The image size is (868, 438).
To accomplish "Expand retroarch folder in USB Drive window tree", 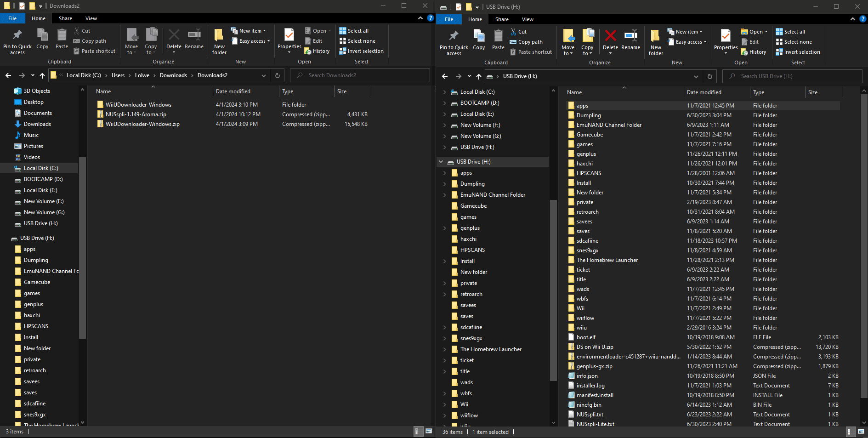I will 444,294.
